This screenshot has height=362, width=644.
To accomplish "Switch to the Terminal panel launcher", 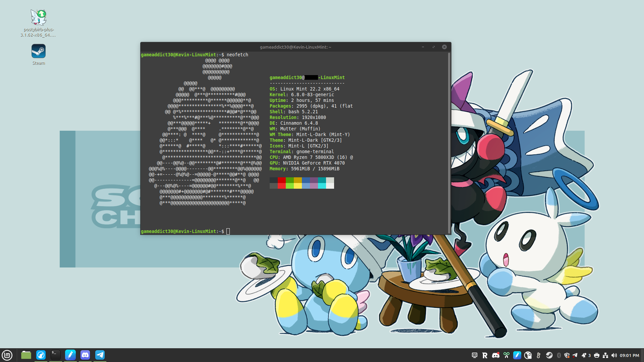I will tap(56, 355).
